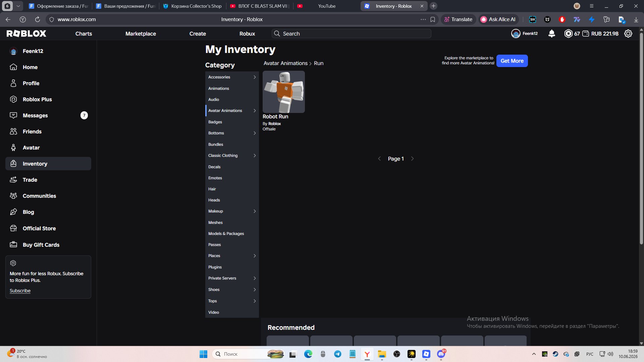Switch to Корзина Collector's Shop tab

[193, 6]
